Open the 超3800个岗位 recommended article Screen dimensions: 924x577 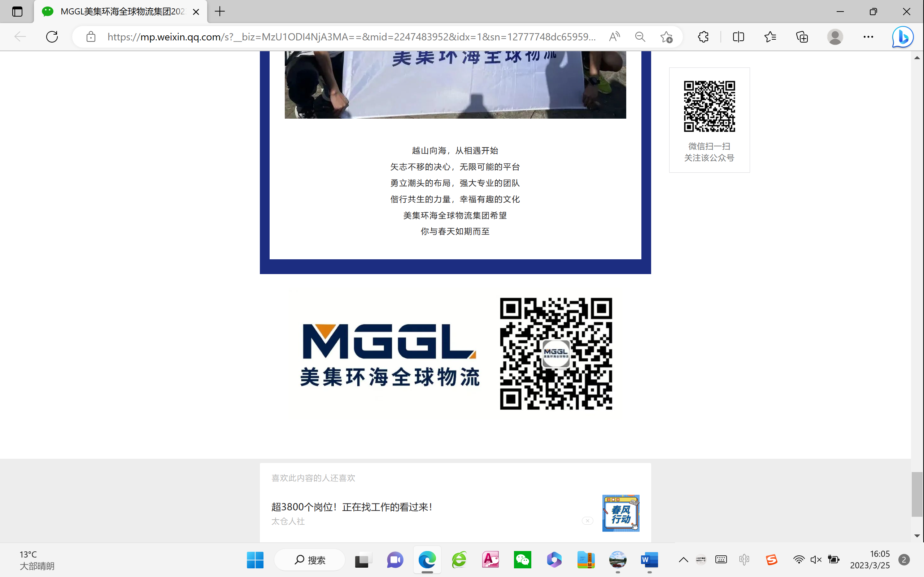(x=352, y=507)
